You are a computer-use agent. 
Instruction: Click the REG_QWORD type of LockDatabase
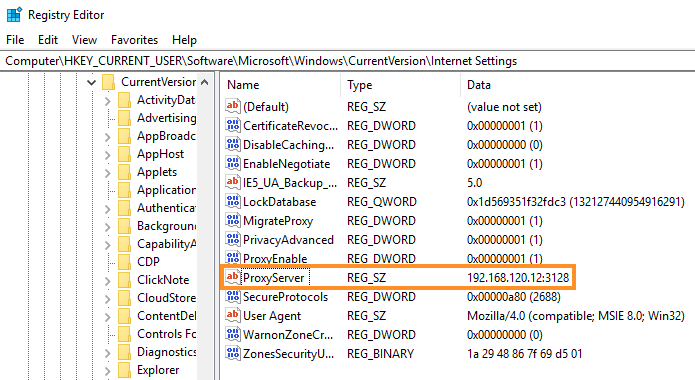(382, 202)
